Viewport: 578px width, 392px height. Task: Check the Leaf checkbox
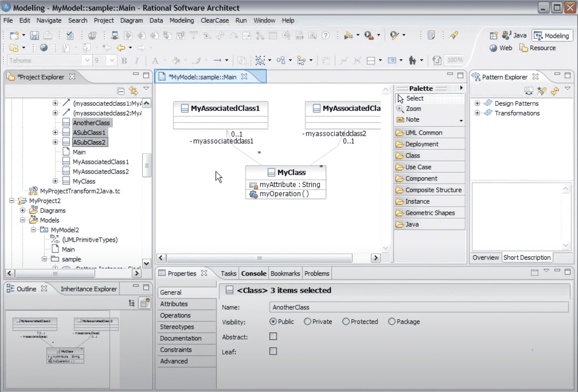pyautogui.click(x=273, y=351)
